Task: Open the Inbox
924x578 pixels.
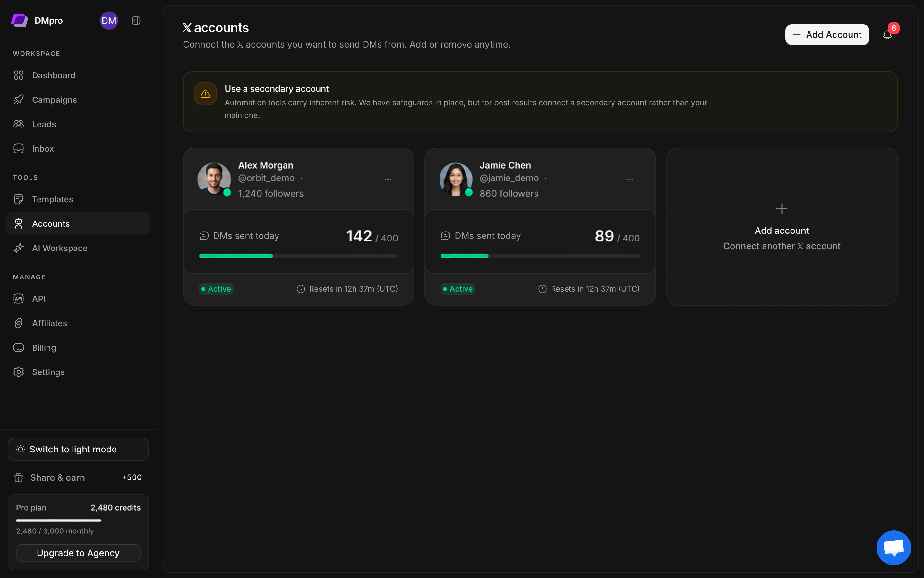Action: pos(78,148)
